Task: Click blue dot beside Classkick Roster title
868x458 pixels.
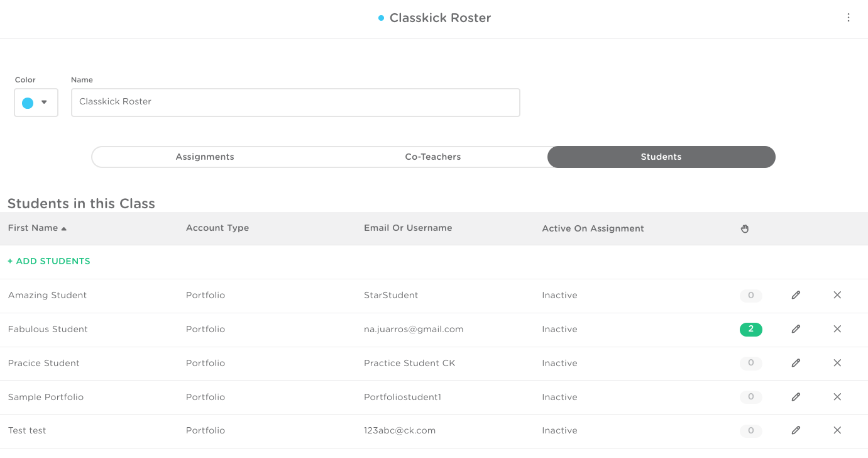Action: pyautogui.click(x=381, y=18)
